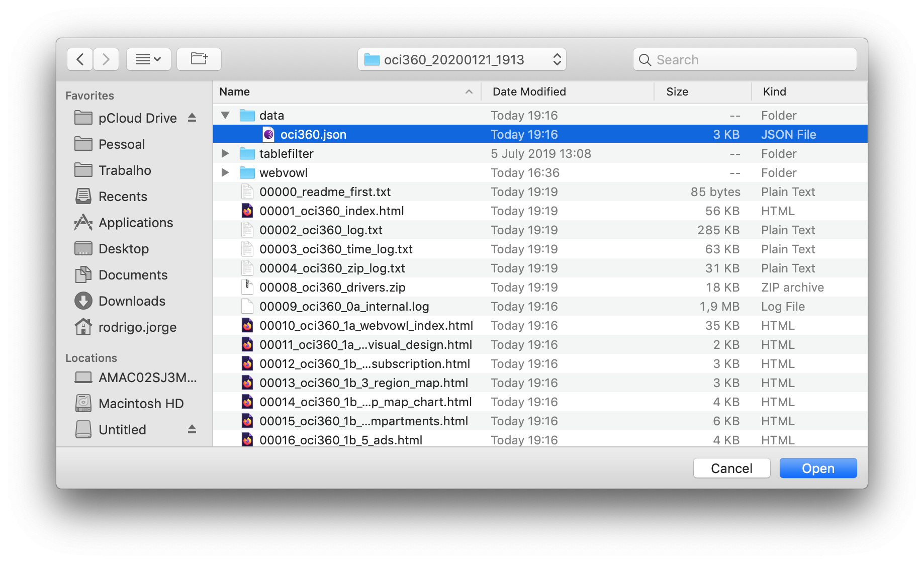Click the 5 July 2019 13:08 date
924x563 pixels.
pos(541,153)
